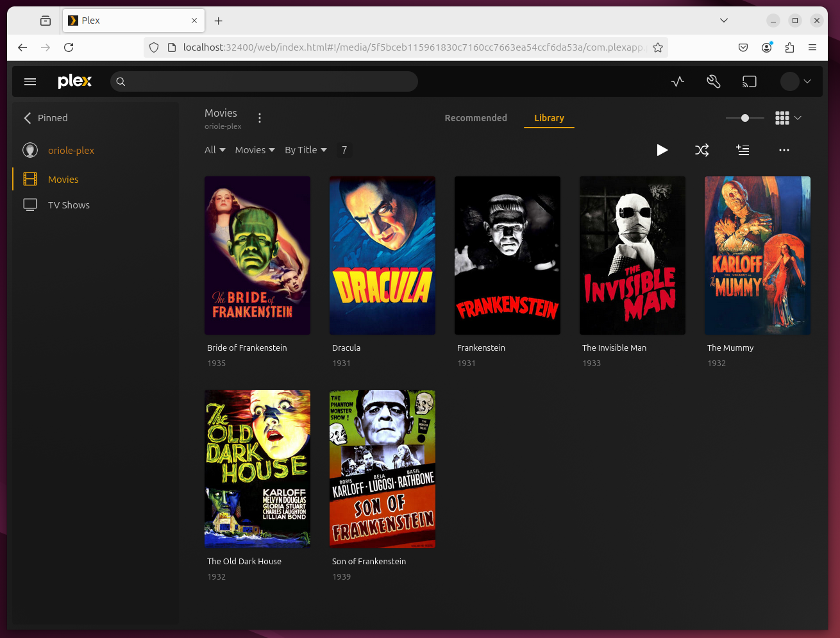The width and height of the screenshot is (840, 638).
Task: Click year 1939 under Son of Frankenstein
Action: click(342, 576)
